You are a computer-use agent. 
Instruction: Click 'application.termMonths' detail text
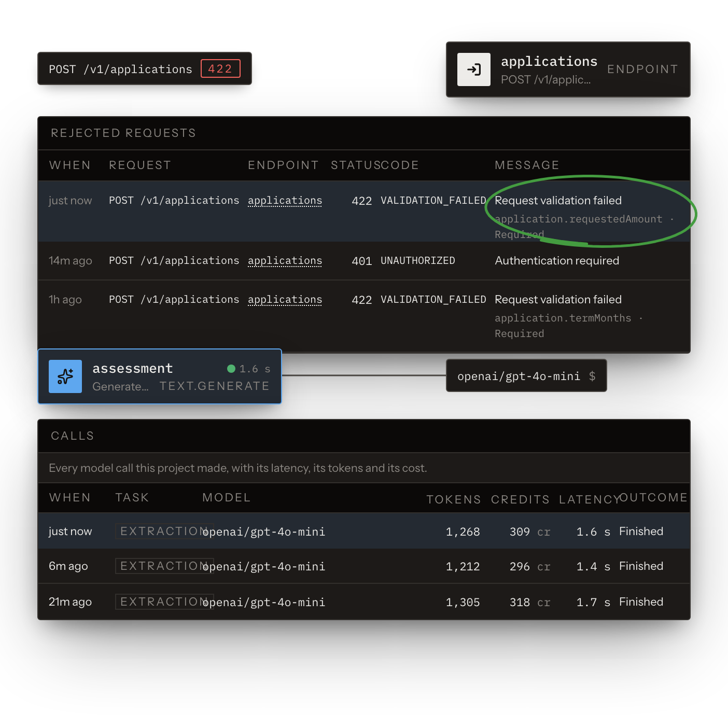[563, 318]
